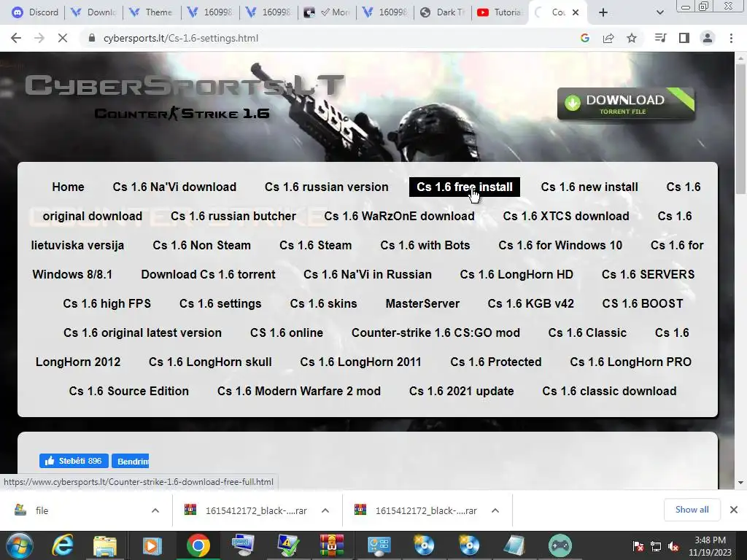Open Cs 1.6 Non Steam link
The height and width of the screenshot is (560, 747).
[x=201, y=245]
